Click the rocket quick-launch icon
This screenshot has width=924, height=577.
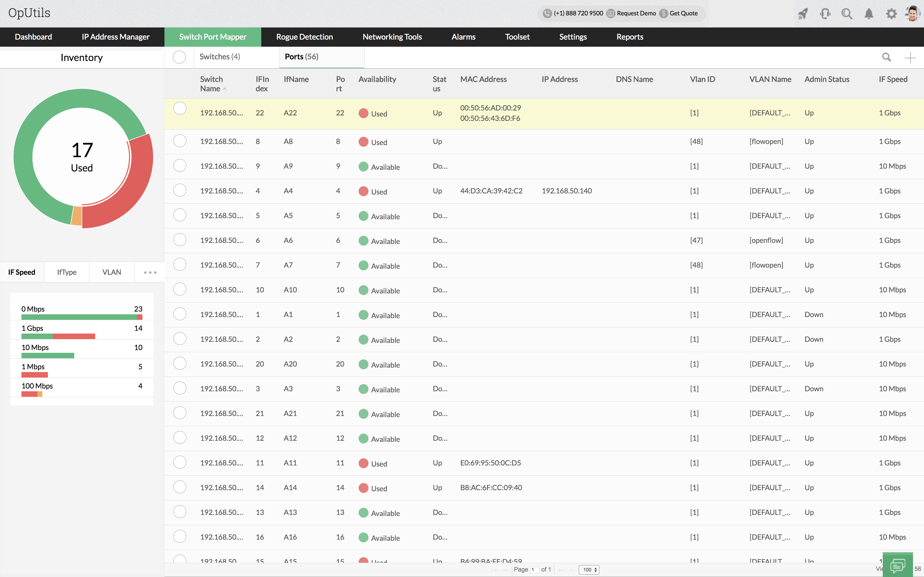802,14
